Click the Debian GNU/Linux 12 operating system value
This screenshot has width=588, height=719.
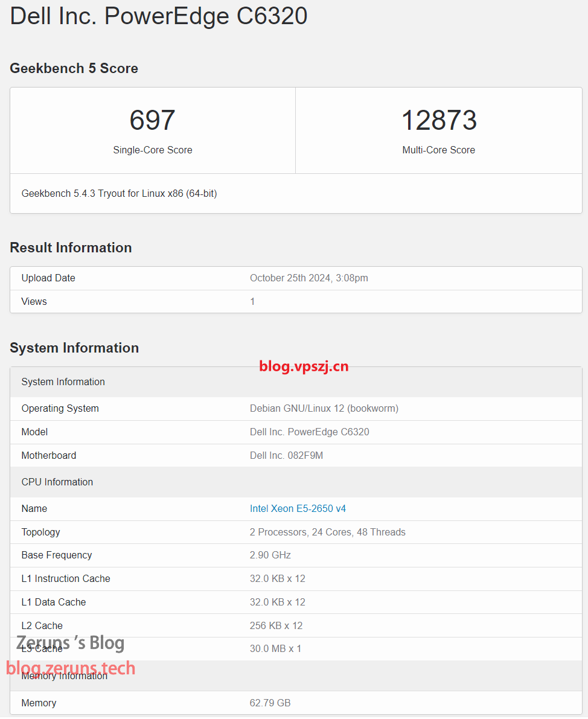(324, 408)
